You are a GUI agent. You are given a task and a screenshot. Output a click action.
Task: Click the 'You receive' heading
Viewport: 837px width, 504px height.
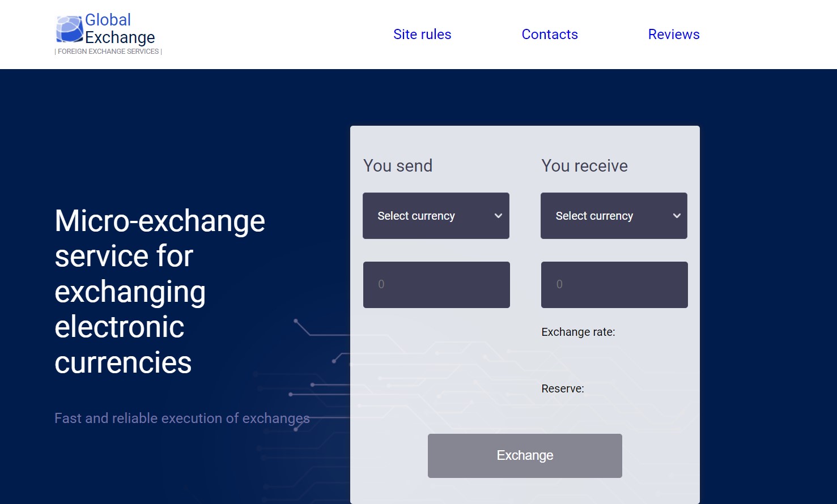tap(584, 166)
